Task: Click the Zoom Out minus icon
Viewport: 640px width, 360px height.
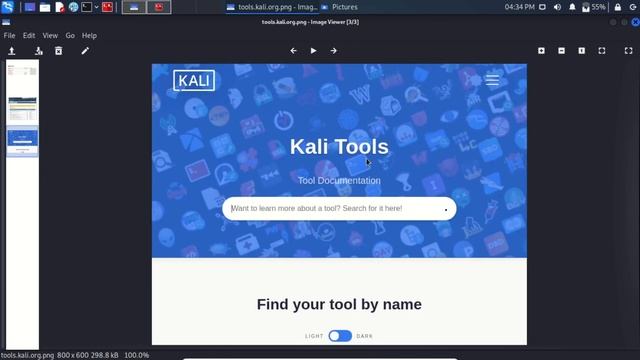Action: pos(562,51)
